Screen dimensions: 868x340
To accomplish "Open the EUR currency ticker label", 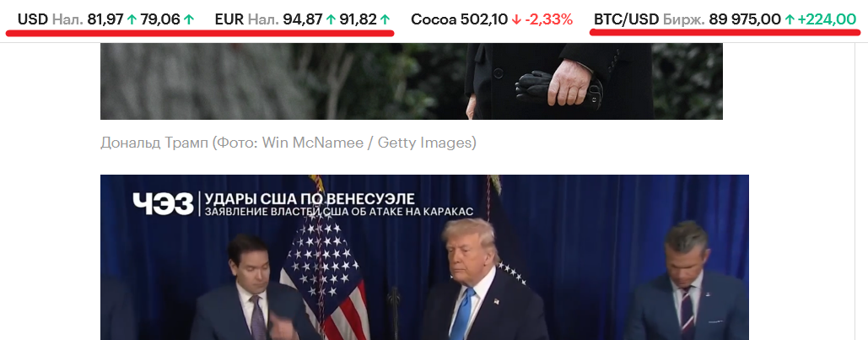I will (x=229, y=20).
